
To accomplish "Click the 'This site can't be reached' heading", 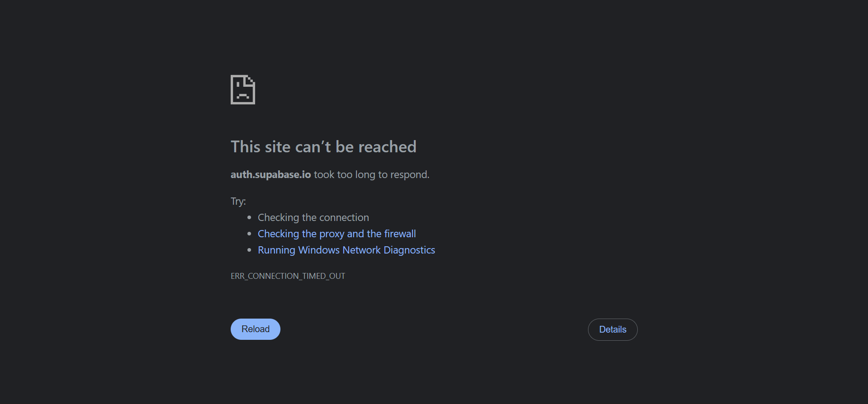I will click(x=323, y=146).
